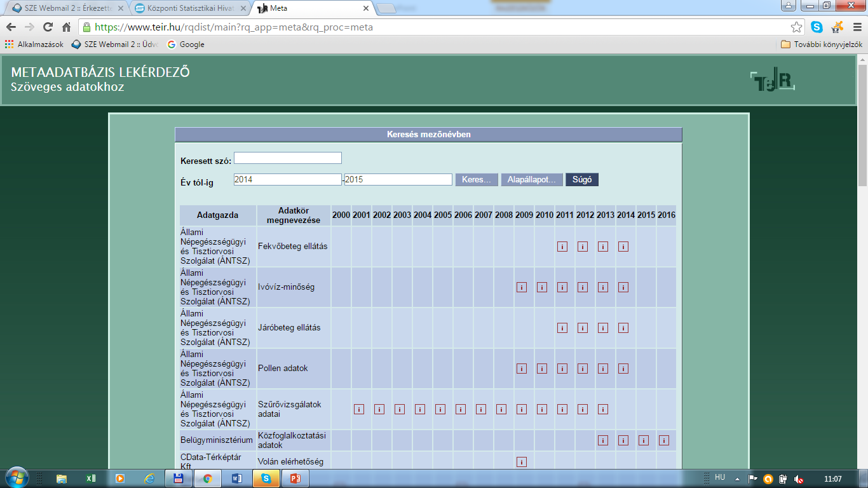Open the Alkalmazások bookmark

[34, 44]
